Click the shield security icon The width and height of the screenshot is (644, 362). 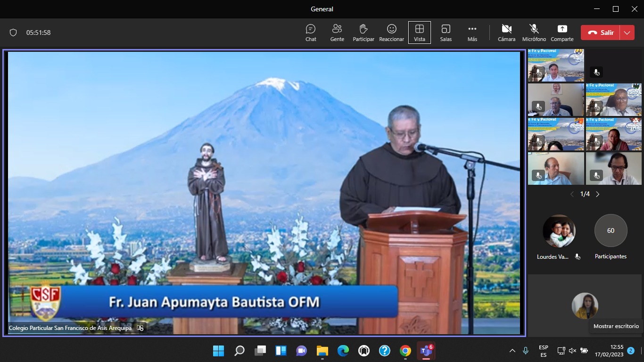13,33
